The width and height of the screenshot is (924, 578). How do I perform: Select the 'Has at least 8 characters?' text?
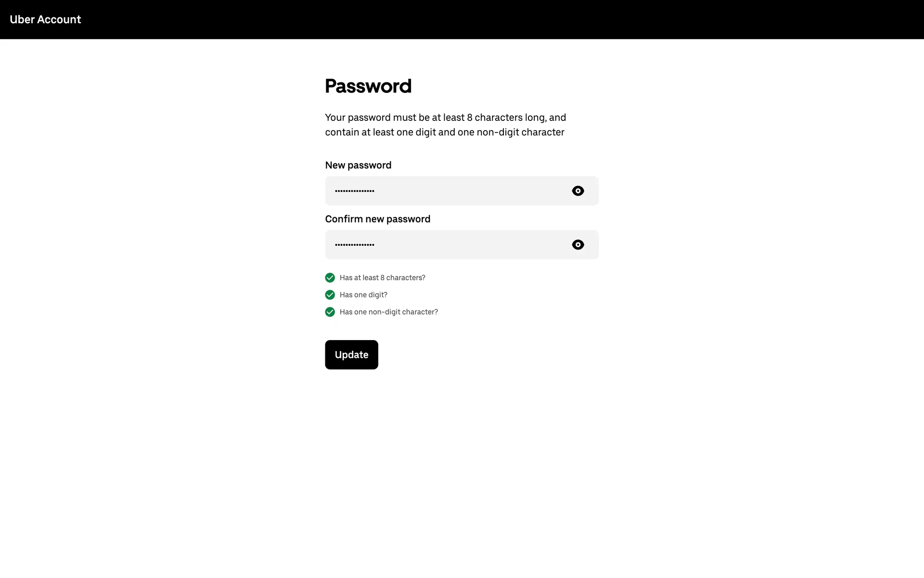point(382,278)
